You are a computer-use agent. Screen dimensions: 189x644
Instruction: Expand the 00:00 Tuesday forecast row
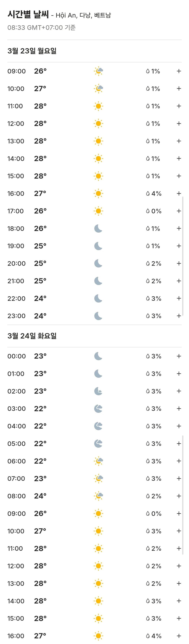tap(179, 356)
